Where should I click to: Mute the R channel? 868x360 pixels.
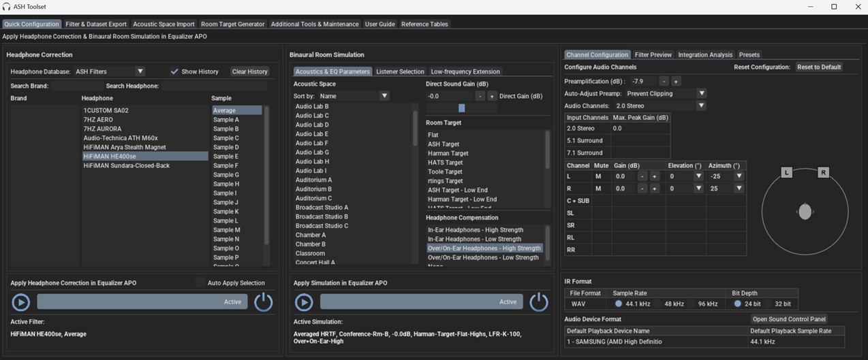point(598,189)
